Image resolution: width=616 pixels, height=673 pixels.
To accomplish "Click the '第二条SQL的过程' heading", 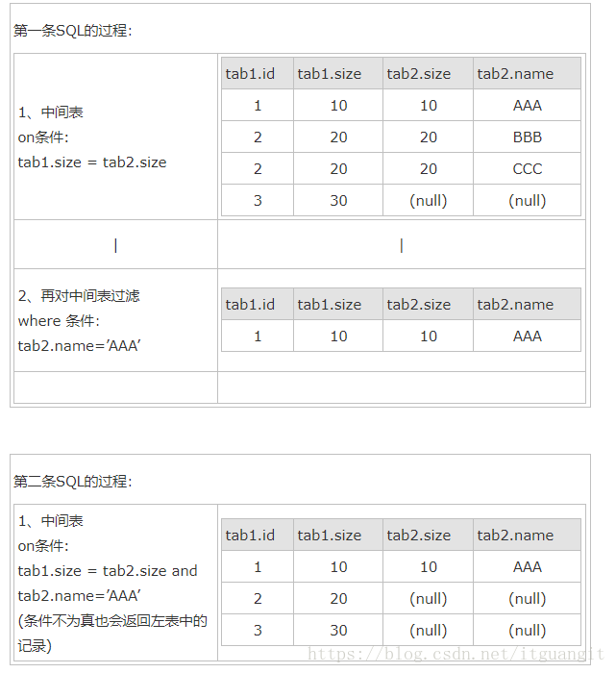I will coord(72,481).
